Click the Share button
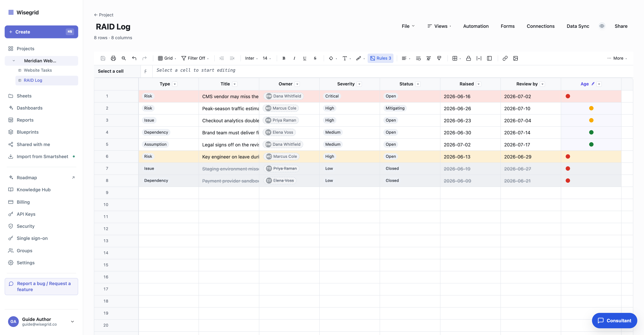Viewport: 644px width, 335px height. click(x=621, y=26)
